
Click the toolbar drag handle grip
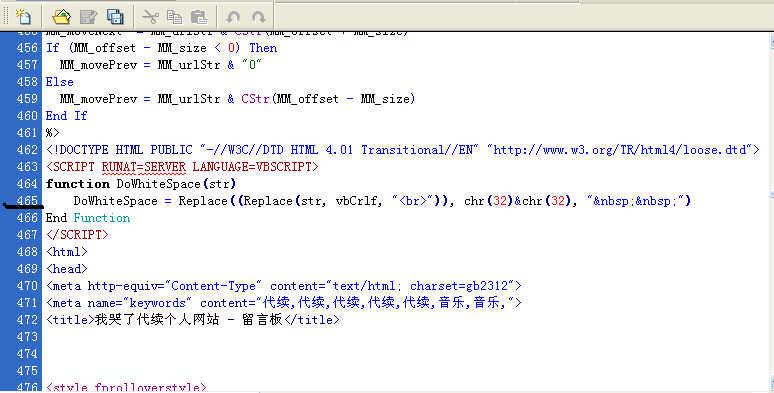click(x=6, y=16)
